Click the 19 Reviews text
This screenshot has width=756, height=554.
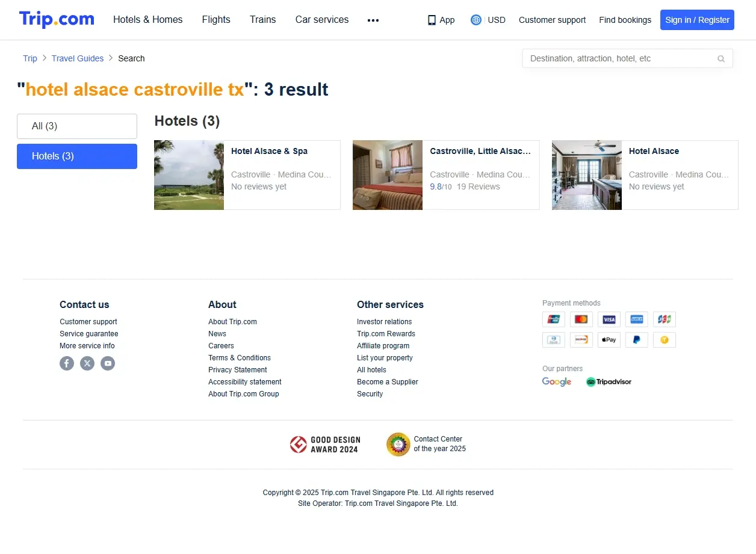tap(479, 186)
